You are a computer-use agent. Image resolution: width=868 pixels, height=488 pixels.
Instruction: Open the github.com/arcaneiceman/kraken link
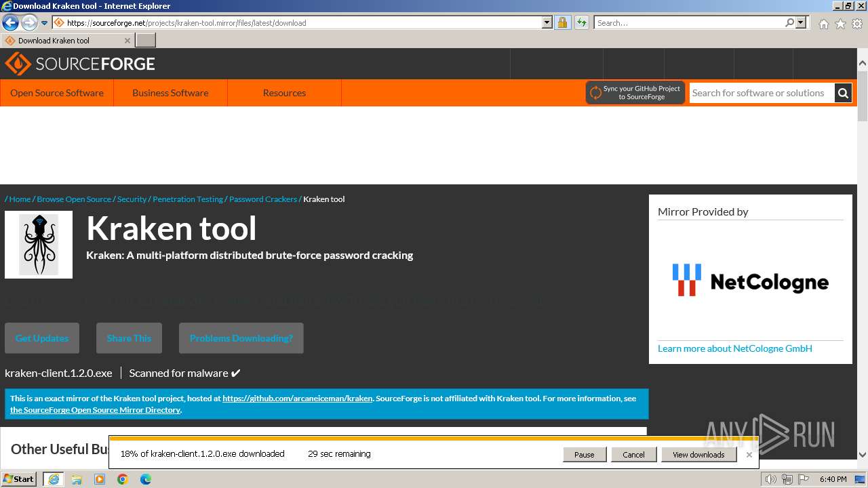[297, 399]
